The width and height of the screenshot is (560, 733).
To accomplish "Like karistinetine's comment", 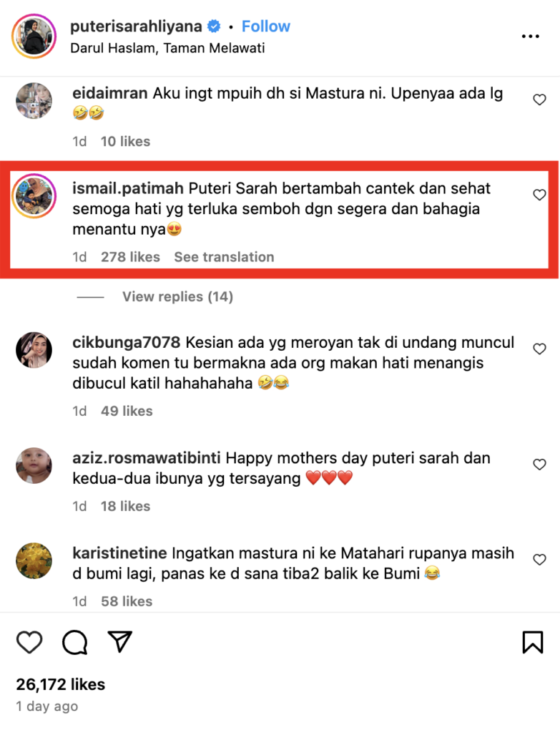I will [x=539, y=560].
